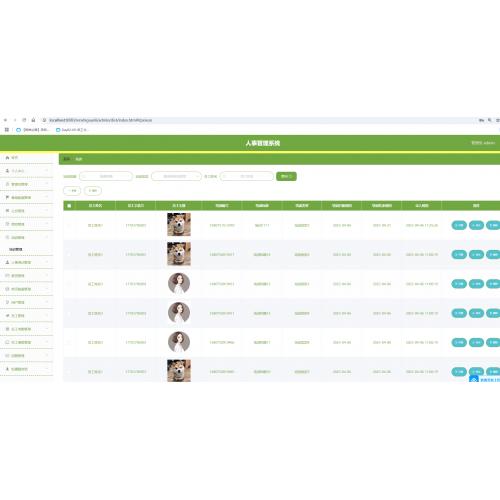500x500 pixels.
Task: Click the blue floating widget icon at bottom right
Action: click(474, 379)
